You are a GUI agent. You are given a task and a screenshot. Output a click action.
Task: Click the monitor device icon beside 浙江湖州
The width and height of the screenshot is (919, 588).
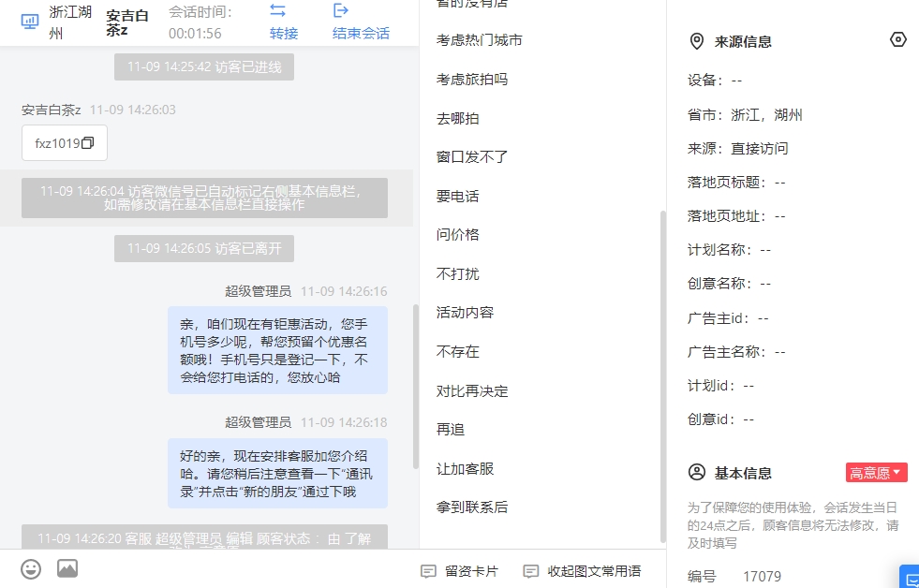[30, 22]
